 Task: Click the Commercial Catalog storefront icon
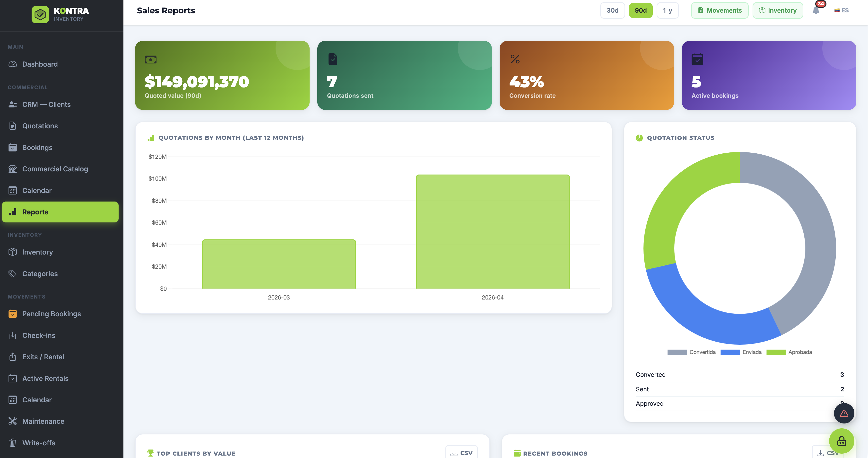pyautogui.click(x=13, y=169)
